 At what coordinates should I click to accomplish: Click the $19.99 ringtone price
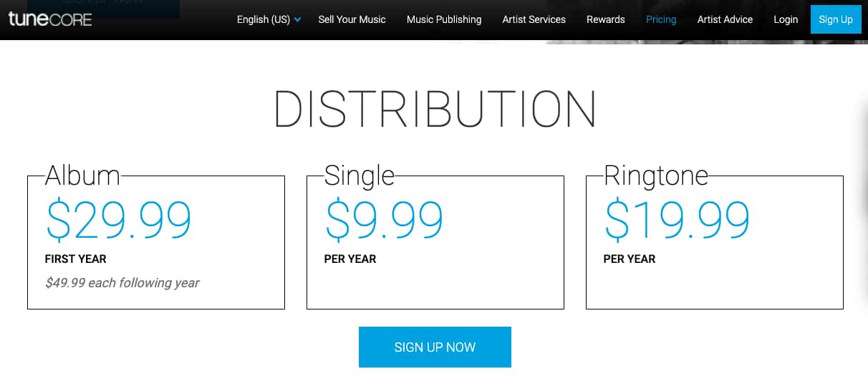pos(677,219)
